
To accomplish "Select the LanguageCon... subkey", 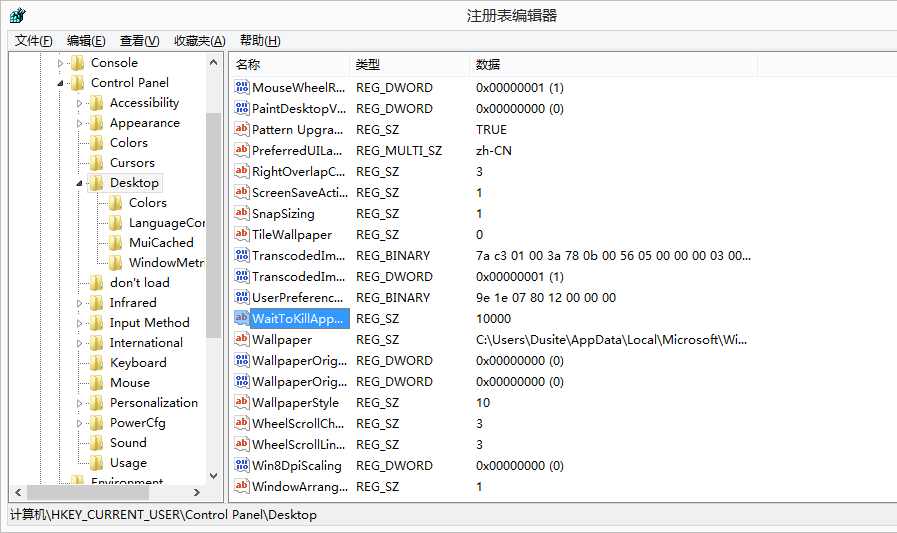I will tap(166, 223).
